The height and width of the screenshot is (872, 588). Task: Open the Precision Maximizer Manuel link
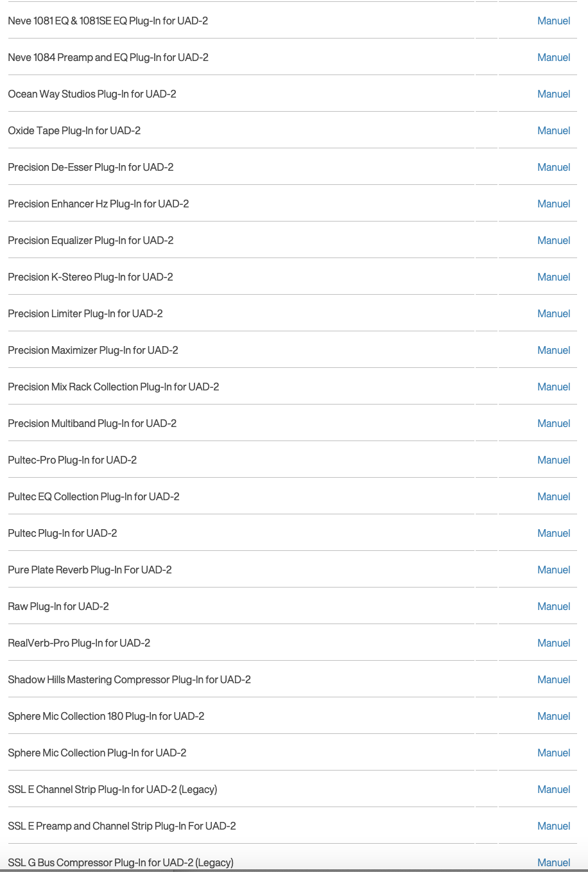pyautogui.click(x=553, y=350)
